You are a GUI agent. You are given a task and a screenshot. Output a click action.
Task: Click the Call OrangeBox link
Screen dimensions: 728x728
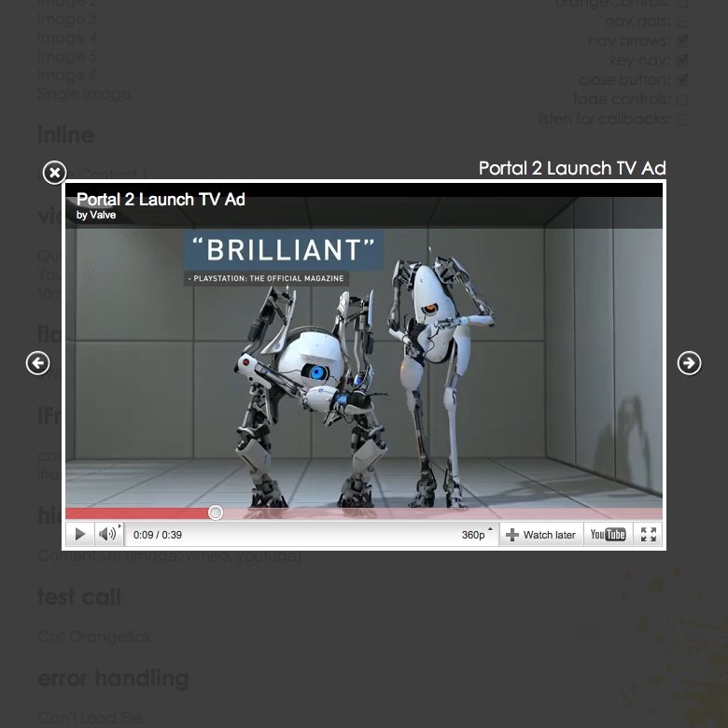94,637
